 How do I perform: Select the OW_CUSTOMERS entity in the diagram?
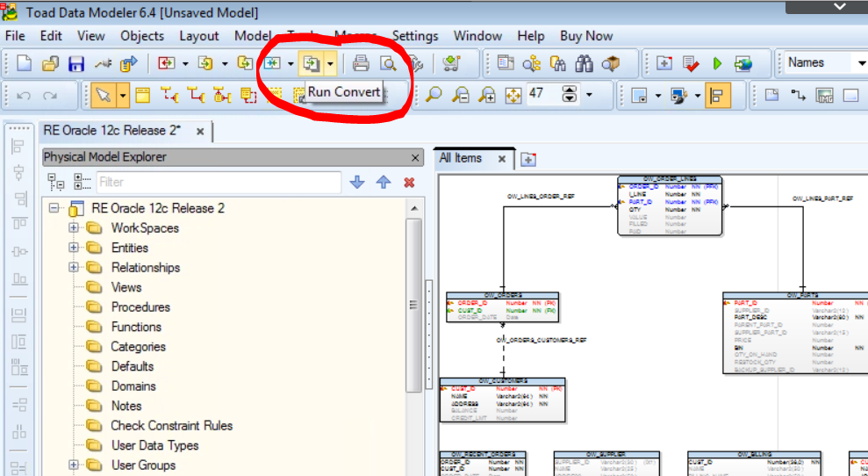pyautogui.click(x=502, y=400)
